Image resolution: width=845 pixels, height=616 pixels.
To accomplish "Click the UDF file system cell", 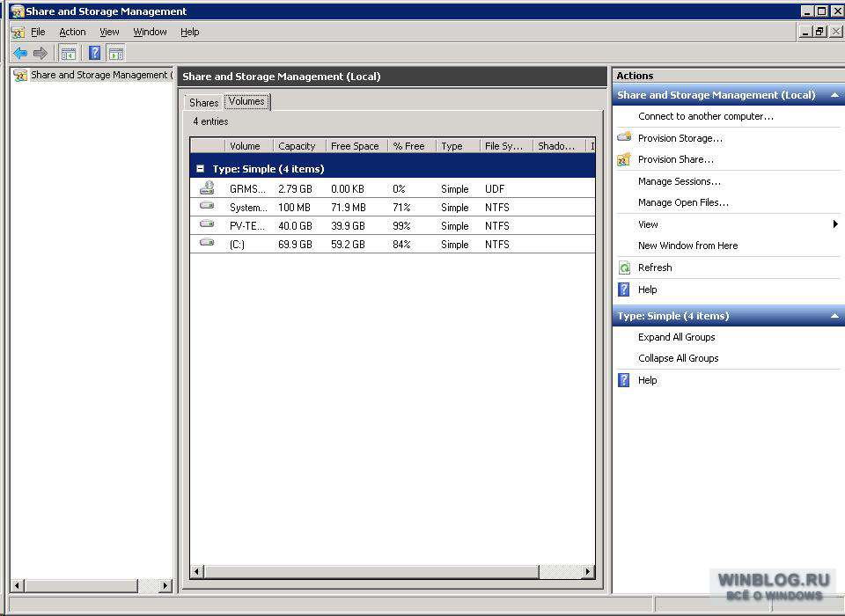I will [495, 189].
